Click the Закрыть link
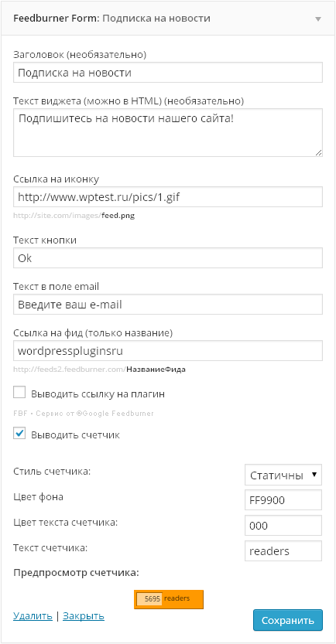Screen dimensions: 336x644 click(84, 616)
